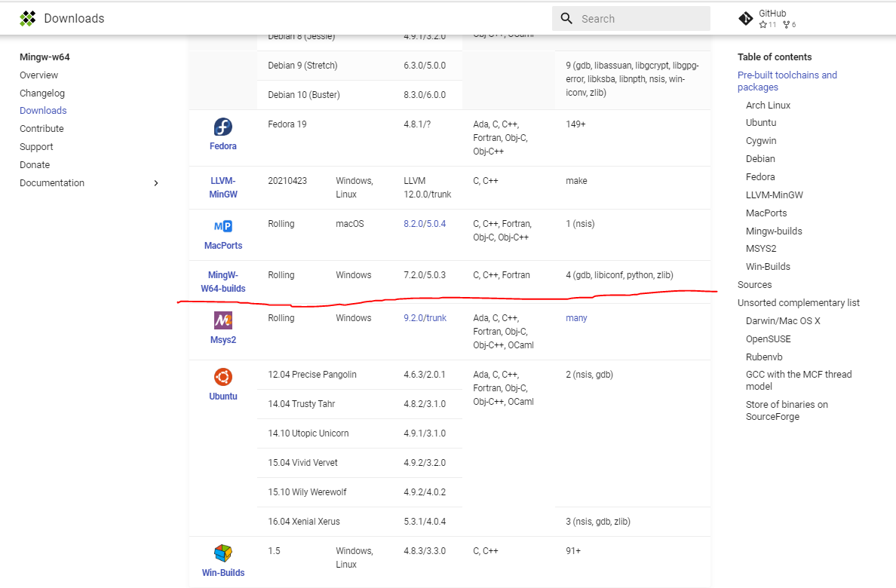Jump to Unsorted complementary list
Screen dimensions: 896x588
[798, 303]
